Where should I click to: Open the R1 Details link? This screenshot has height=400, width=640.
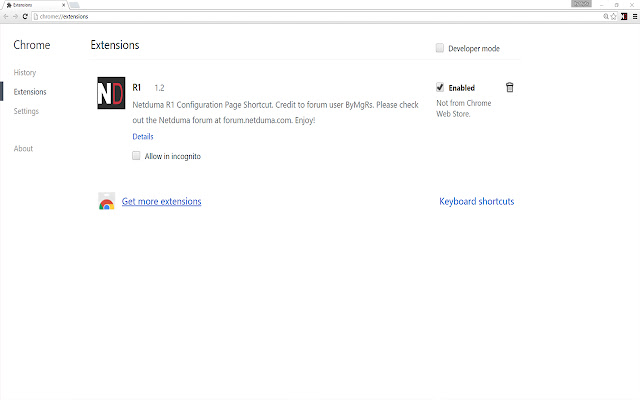(x=143, y=136)
